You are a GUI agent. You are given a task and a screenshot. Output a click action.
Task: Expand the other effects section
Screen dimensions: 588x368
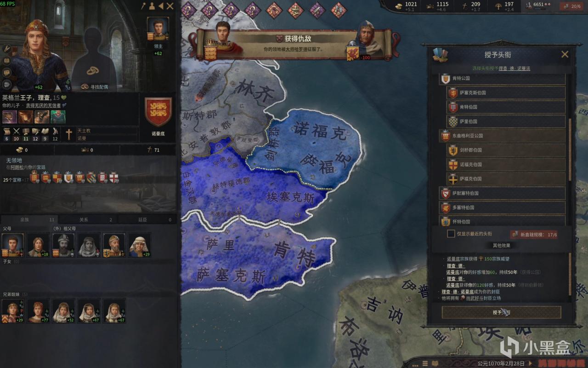pyautogui.click(x=502, y=246)
